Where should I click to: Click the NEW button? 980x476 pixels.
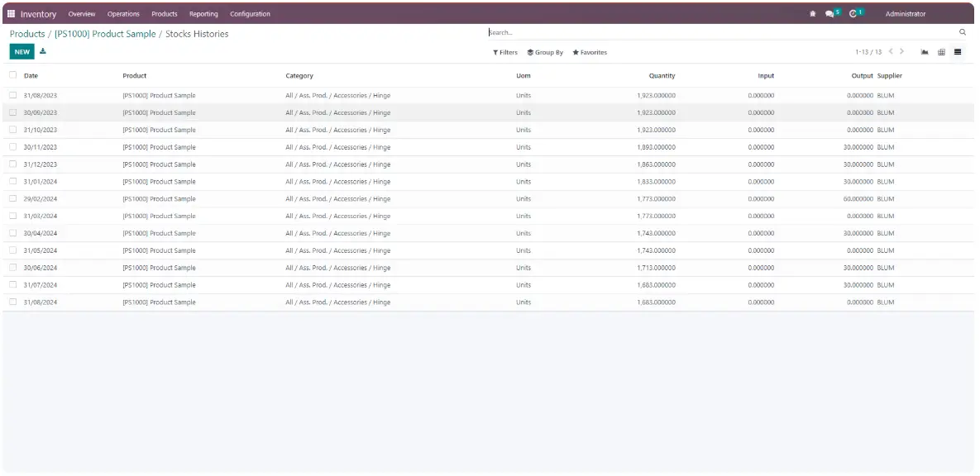(22, 51)
